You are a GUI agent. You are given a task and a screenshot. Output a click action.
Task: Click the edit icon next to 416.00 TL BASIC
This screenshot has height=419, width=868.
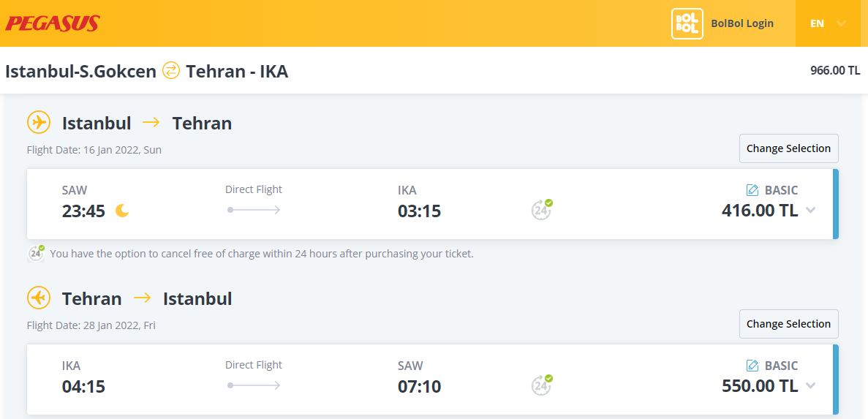click(x=752, y=190)
